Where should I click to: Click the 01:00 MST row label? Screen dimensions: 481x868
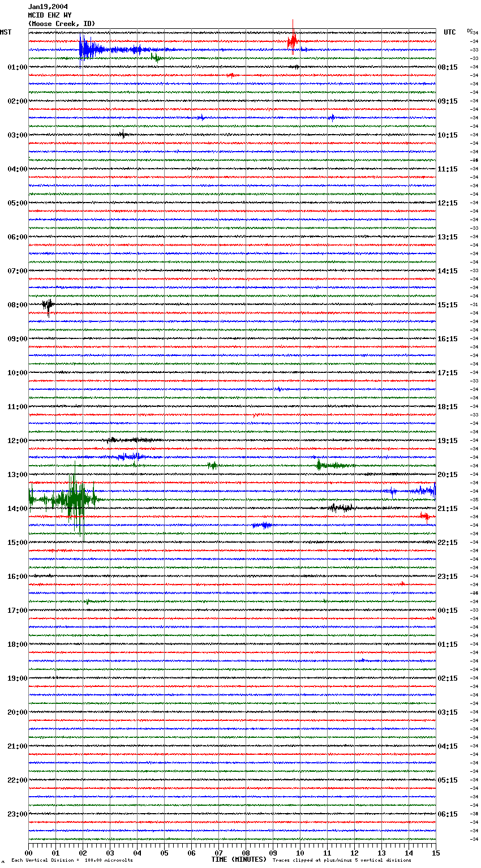pos(18,67)
